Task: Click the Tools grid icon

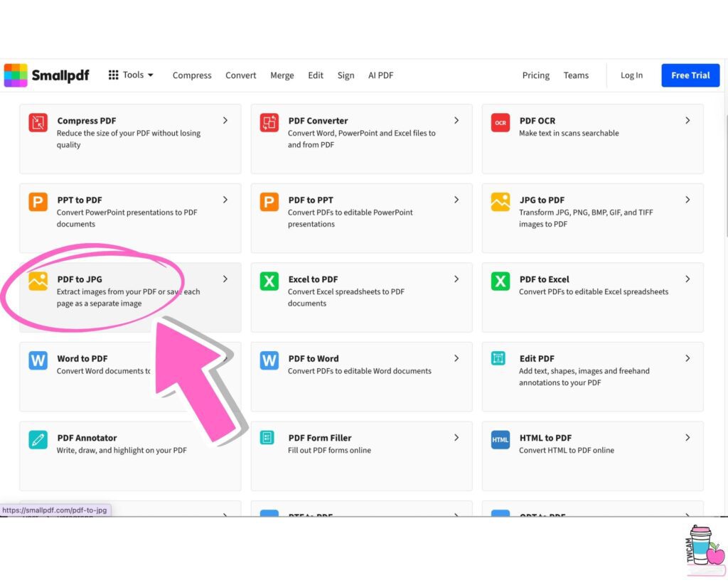Action: (x=113, y=75)
